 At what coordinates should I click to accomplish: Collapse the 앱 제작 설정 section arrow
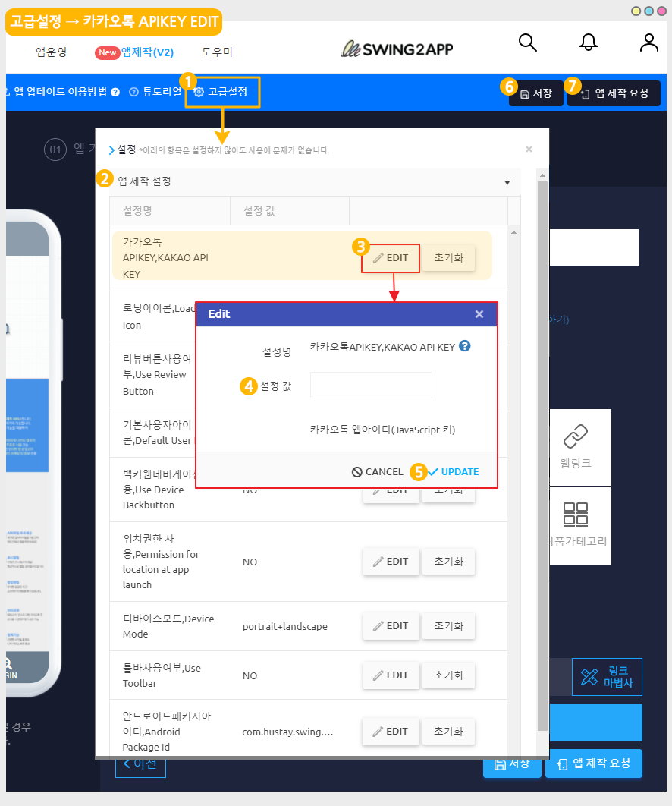click(x=507, y=182)
